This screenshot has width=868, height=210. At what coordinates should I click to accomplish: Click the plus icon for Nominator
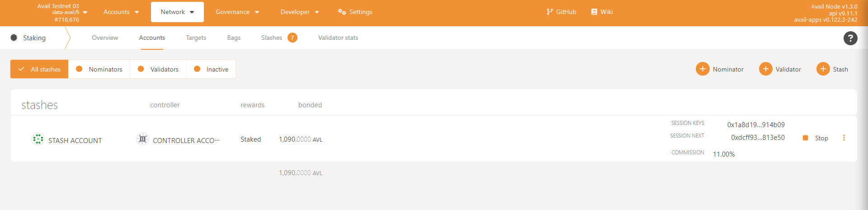tap(703, 69)
